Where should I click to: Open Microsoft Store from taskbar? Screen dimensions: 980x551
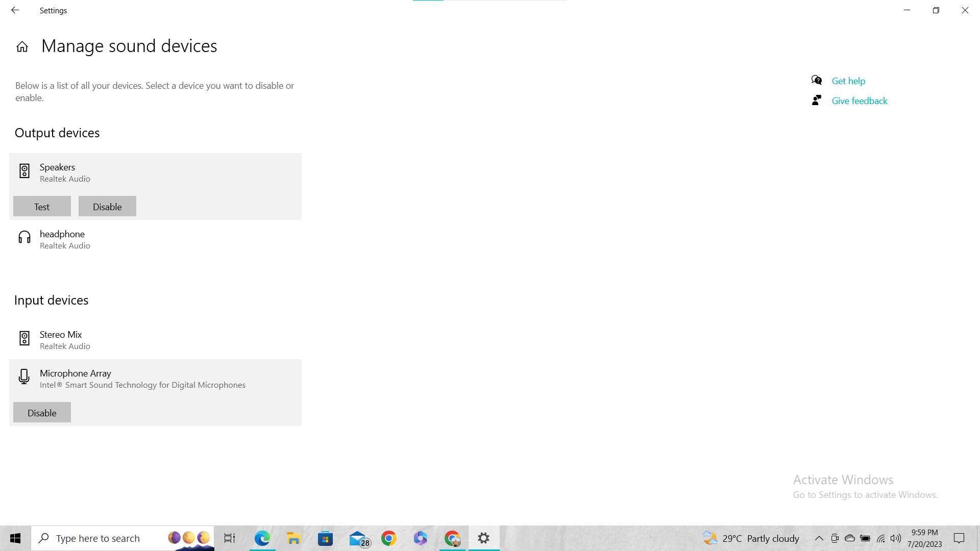pyautogui.click(x=325, y=538)
